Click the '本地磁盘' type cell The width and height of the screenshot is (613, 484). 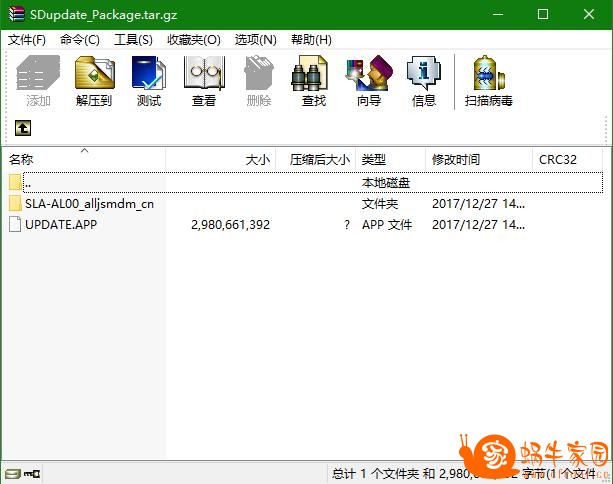[x=386, y=183]
